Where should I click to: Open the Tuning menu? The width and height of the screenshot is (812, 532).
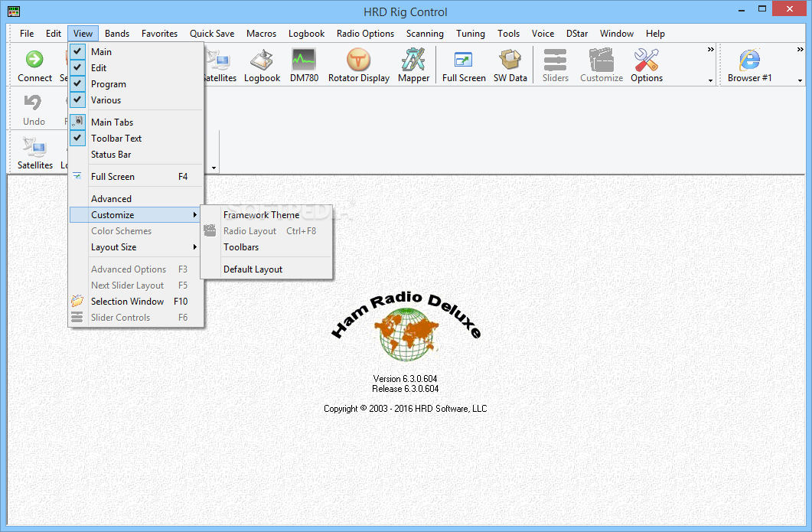470,33
